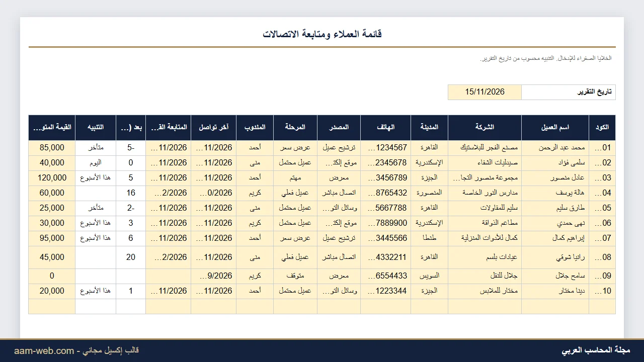Select the company cell 'صيدليات الشفاء'

pos(485,163)
